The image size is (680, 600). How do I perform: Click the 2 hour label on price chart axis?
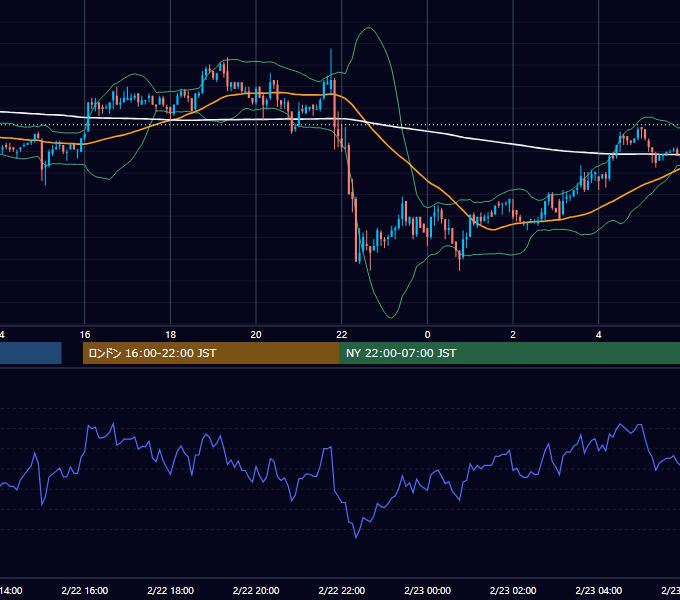(x=513, y=335)
